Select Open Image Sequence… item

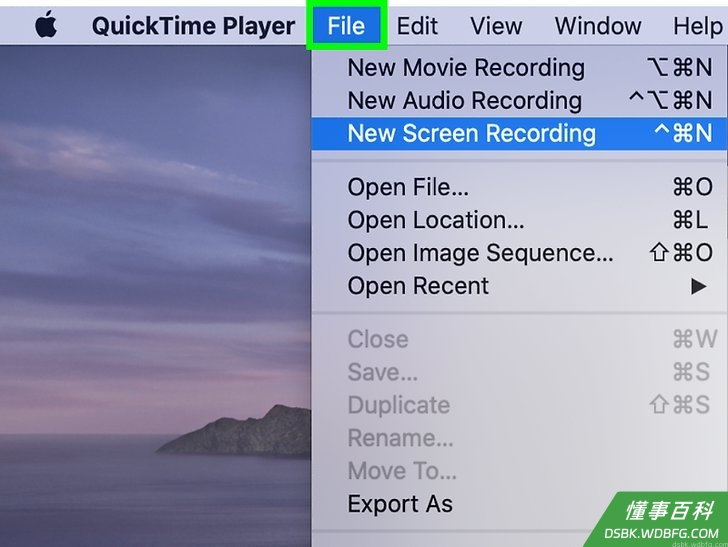coord(519,253)
